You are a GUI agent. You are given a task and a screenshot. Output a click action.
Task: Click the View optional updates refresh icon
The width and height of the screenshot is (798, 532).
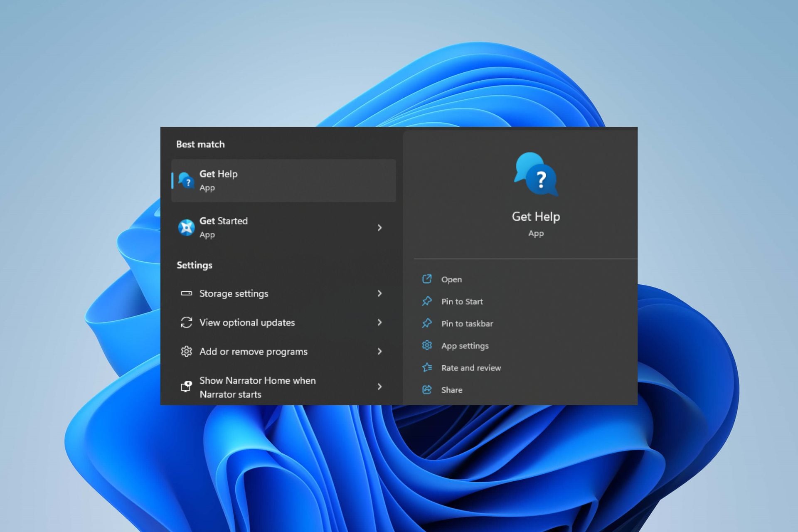coord(187,323)
